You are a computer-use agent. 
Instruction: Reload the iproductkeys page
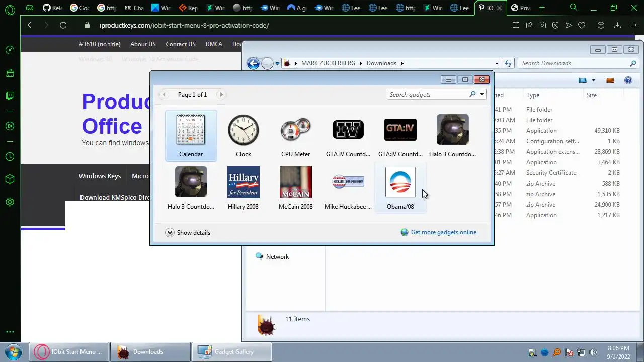point(63,25)
